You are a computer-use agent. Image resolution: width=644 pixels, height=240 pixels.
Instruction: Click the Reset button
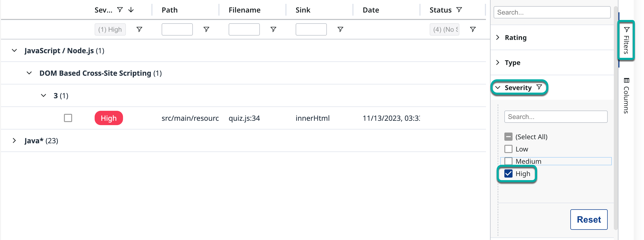click(x=589, y=219)
